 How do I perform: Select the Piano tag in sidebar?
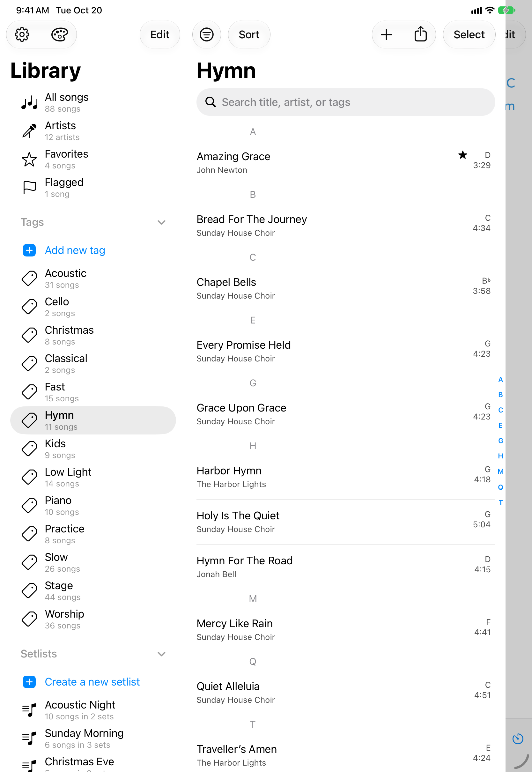pyautogui.click(x=93, y=505)
